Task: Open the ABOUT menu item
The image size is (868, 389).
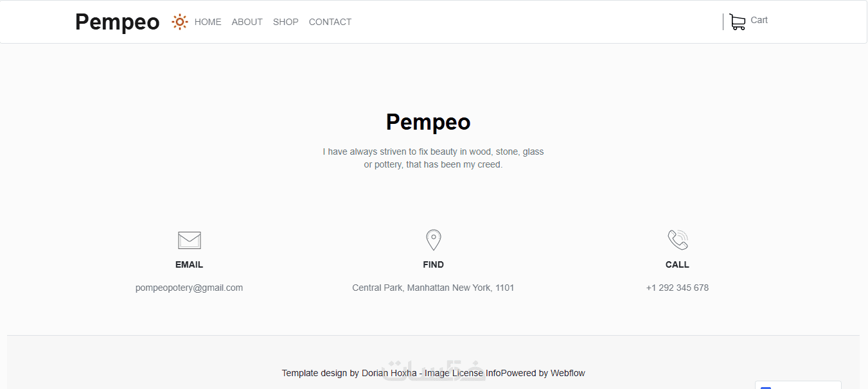Action: pos(247,22)
